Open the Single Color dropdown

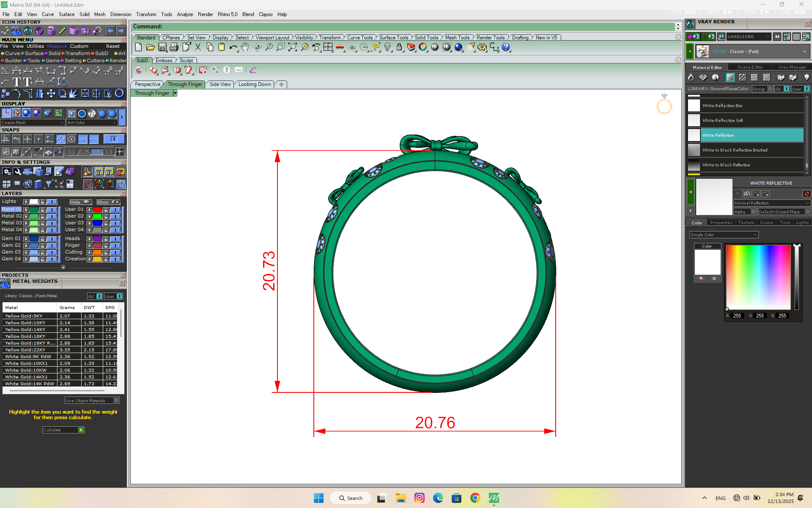point(724,235)
